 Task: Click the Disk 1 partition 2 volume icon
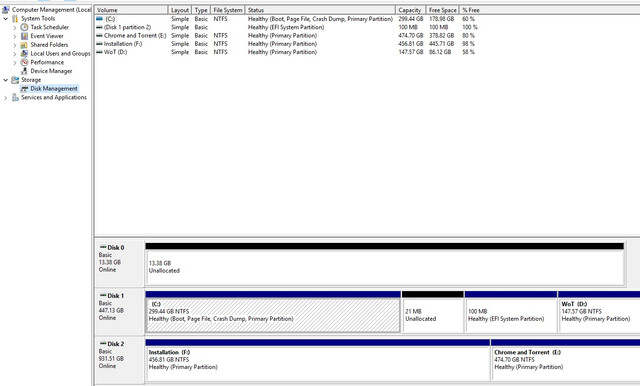(x=99, y=27)
